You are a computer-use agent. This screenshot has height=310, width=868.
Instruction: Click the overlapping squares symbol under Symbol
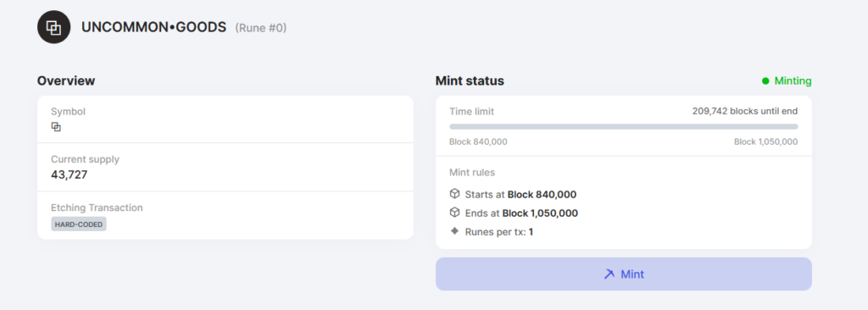click(x=56, y=127)
